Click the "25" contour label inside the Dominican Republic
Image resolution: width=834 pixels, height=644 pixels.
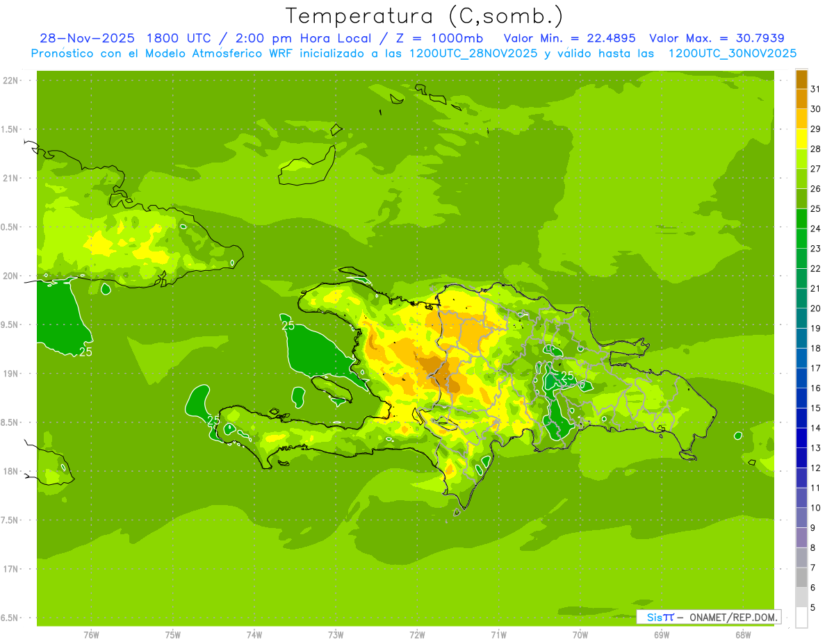(x=567, y=376)
